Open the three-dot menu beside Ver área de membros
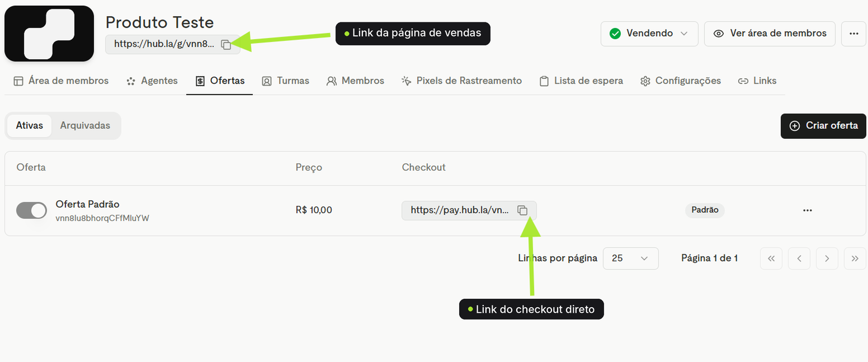Viewport: 868px width, 362px height. (x=853, y=34)
